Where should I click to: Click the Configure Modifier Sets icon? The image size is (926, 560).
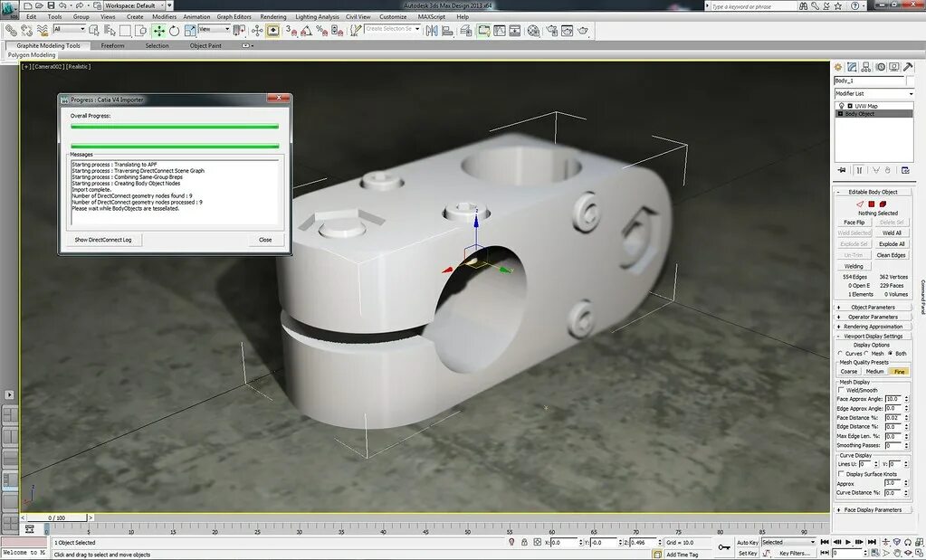tap(905, 170)
